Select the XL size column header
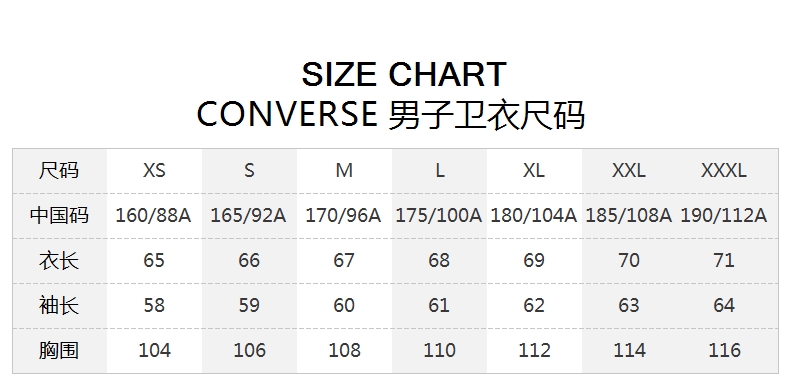Screen dimensions: 790x385 pos(534,170)
